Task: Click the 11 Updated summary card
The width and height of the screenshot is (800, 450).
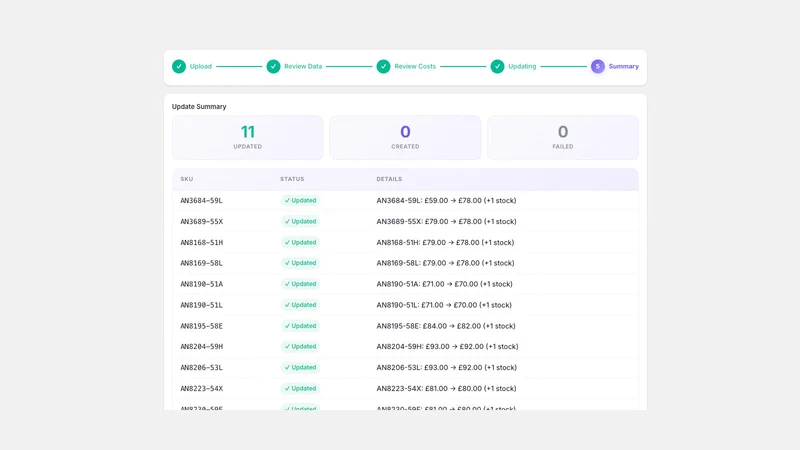Action: coord(247,138)
